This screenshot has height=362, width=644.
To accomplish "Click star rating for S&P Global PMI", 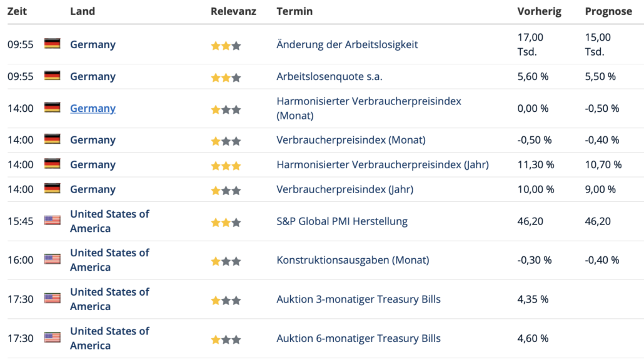I will [226, 223].
